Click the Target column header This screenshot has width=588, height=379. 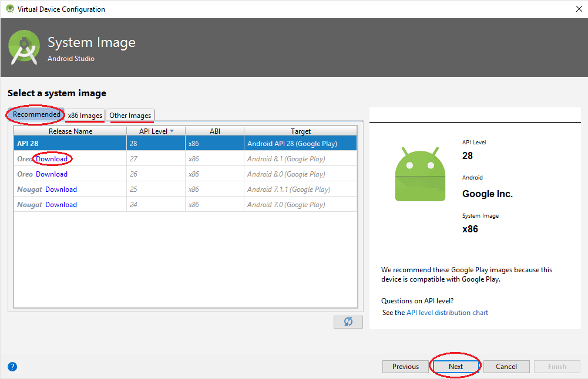tap(300, 131)
